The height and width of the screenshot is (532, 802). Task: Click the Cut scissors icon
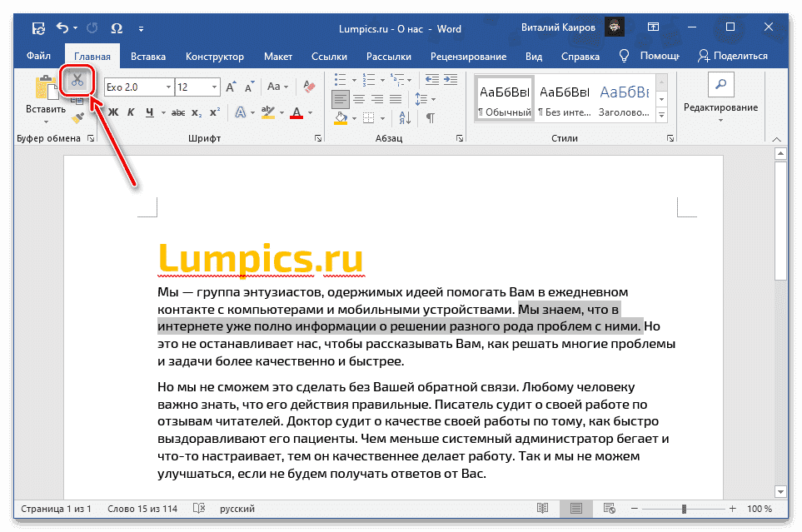click(77, 81)
